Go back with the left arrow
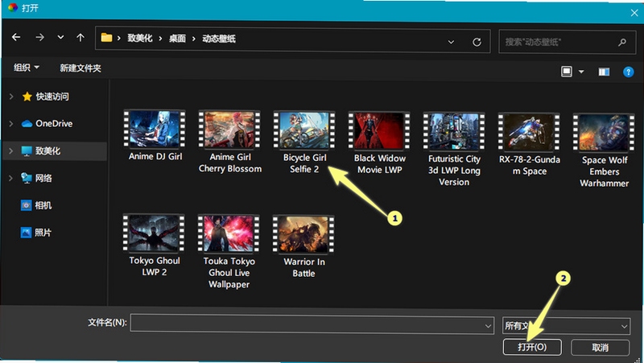 coord(16,37)
